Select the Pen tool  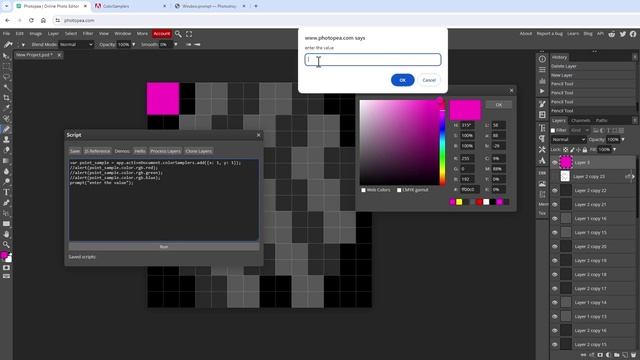coord(6,203)
